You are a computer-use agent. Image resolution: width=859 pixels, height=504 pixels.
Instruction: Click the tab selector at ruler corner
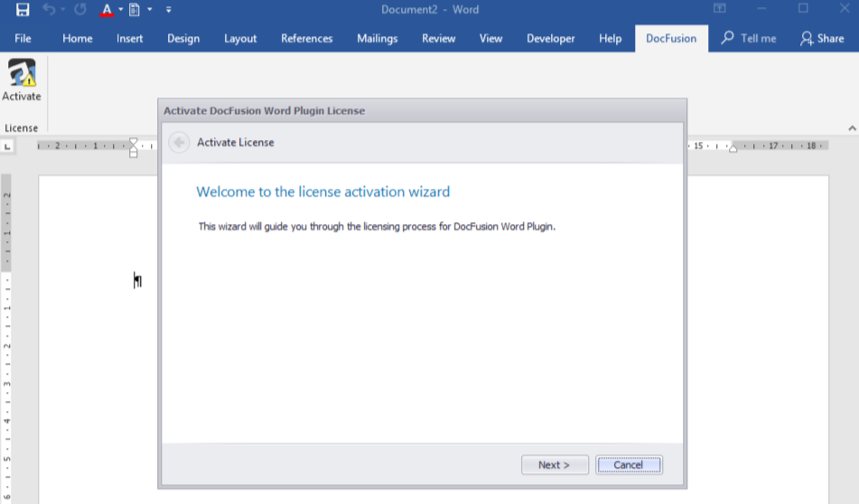[7, 146]
